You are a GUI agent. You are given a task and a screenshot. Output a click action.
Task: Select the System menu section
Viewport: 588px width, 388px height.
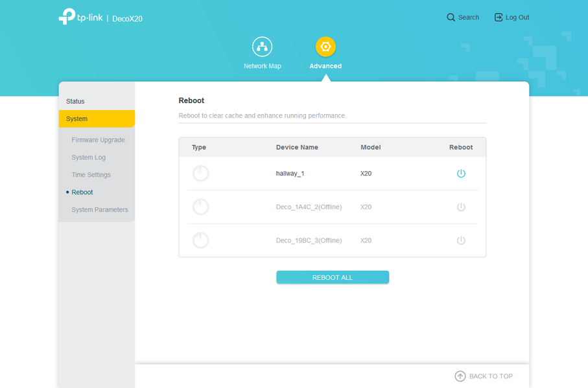pyautogui.click(x=97, y=119)
